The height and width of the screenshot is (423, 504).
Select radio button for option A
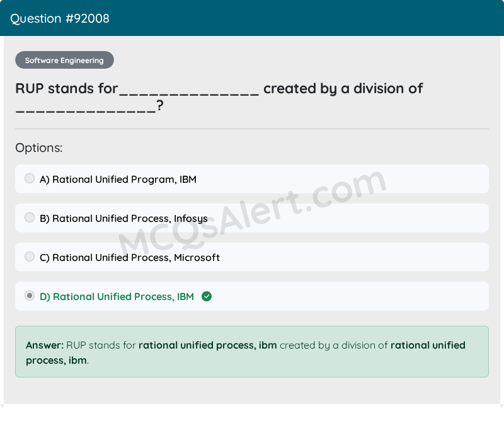pyautogui.click(x=30, y=178)
